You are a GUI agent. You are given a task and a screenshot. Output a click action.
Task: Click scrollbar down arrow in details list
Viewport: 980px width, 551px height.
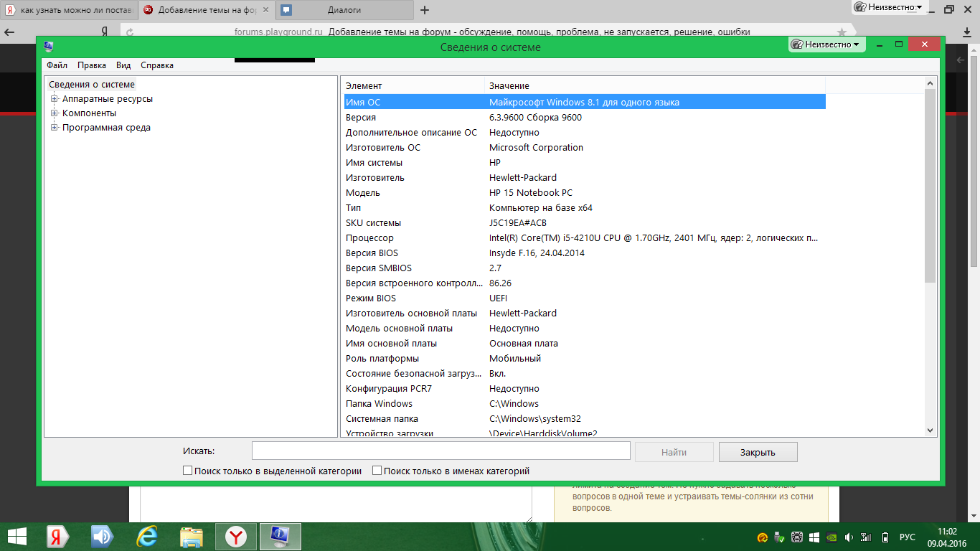[x=930, y=430]
